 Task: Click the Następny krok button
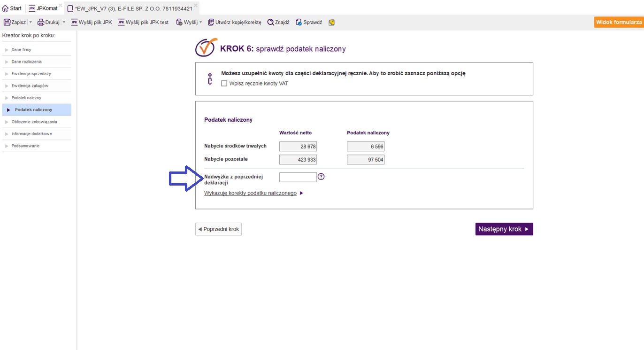point(504,229)
